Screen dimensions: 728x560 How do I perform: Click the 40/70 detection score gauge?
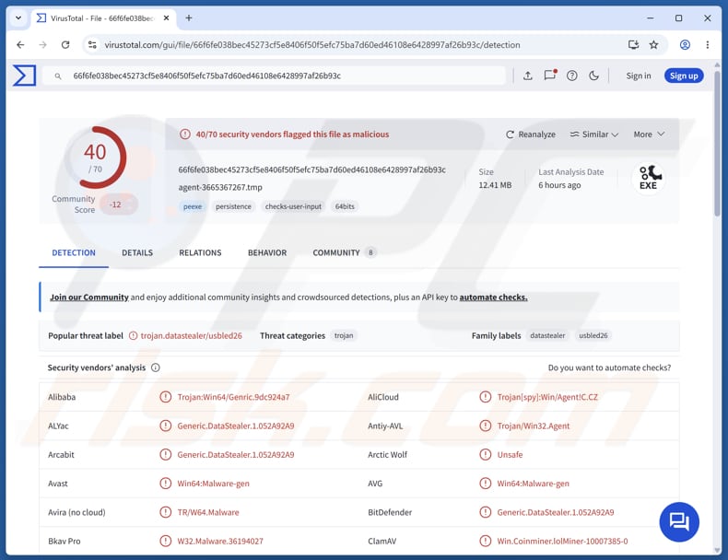pyautogui.click(x=95, y=157)
